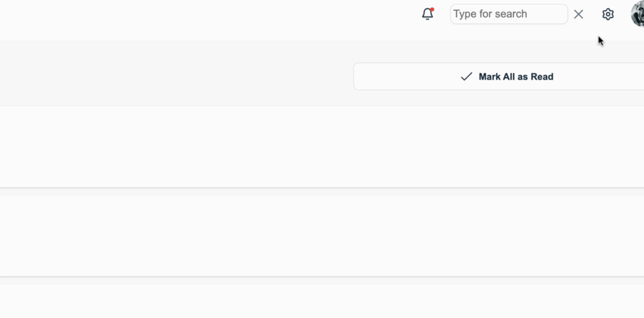Click the gray band left of Mark All as Read

point(176,74)
